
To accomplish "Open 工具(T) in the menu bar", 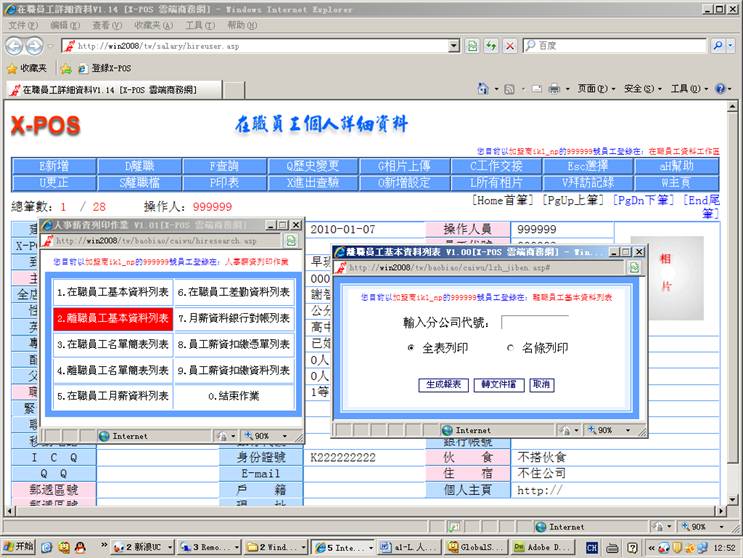I will (x=200, y=25).
